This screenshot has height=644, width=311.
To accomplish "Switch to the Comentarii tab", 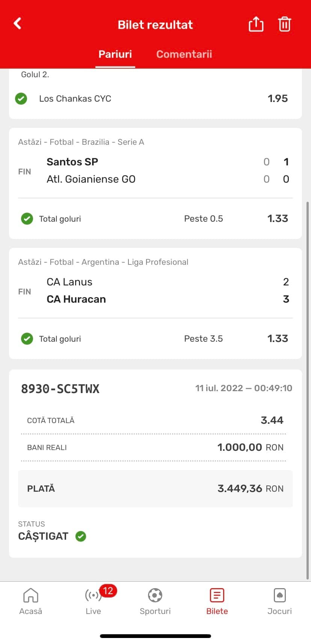I will (x=184, y=54).
